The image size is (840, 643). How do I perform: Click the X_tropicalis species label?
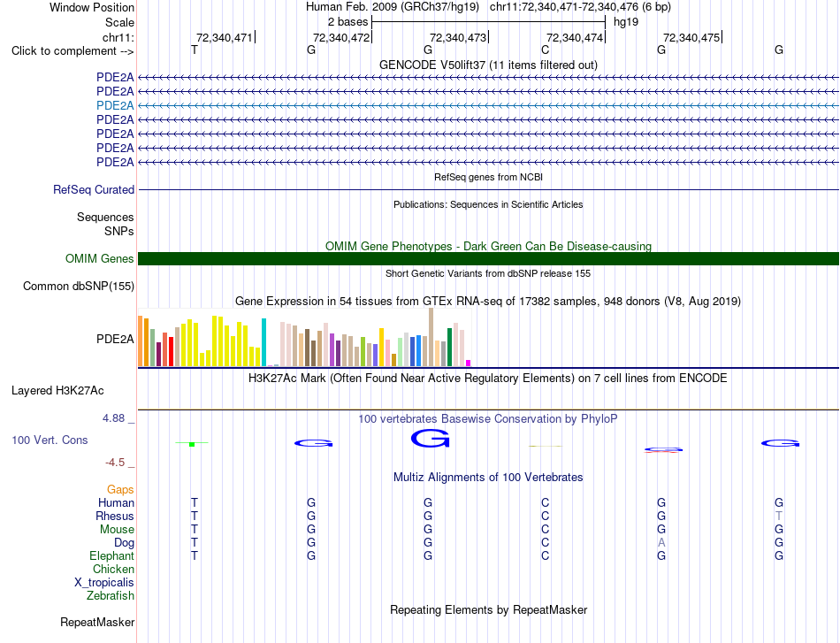[x=104, y=583]
